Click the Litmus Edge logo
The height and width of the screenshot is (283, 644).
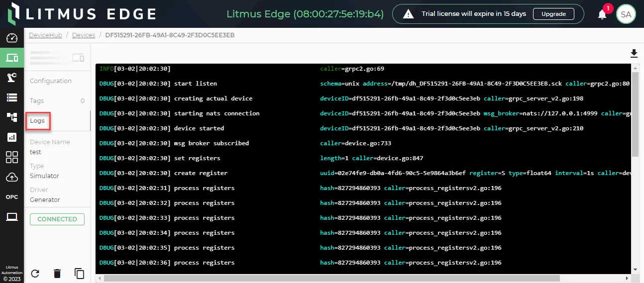[83, 14]
